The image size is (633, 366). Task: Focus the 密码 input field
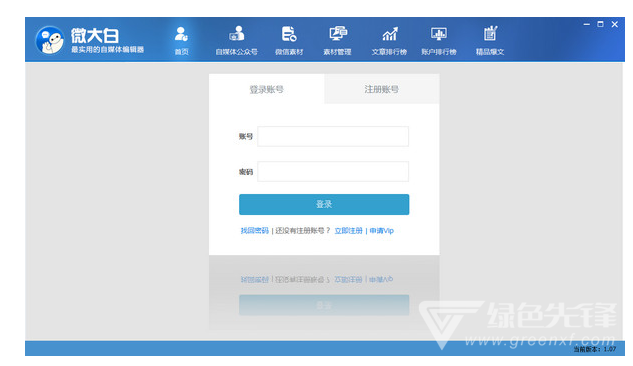pyautogui.click(x=333, y=171)
